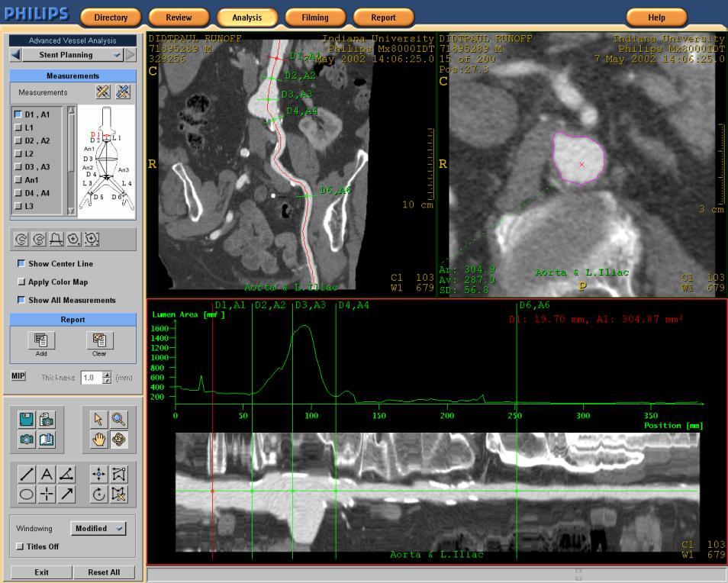Increase Thickness with the up stepper
Viewport: 728px width, 583px height.
click(x=108, y=375)
